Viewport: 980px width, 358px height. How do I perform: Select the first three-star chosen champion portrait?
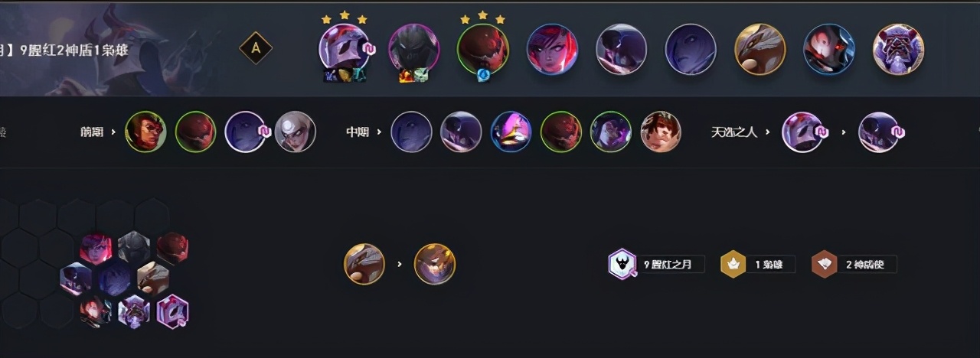pos(345,48)
